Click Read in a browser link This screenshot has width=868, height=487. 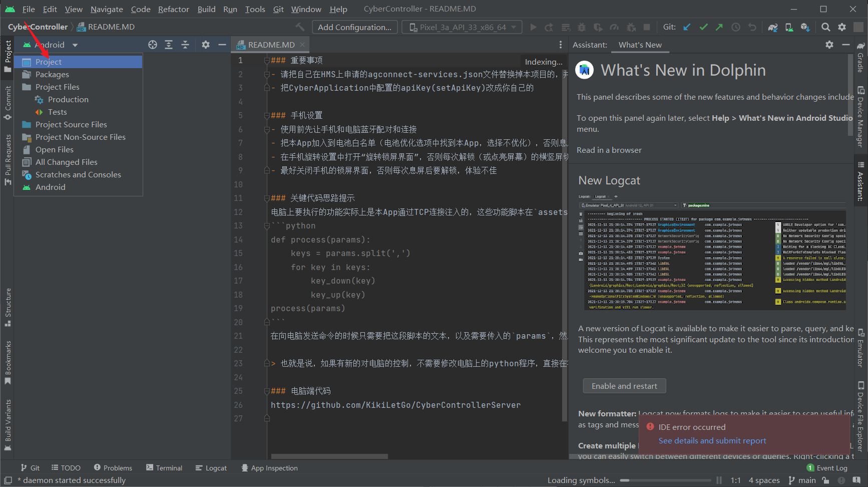click(x=609, y=150)
